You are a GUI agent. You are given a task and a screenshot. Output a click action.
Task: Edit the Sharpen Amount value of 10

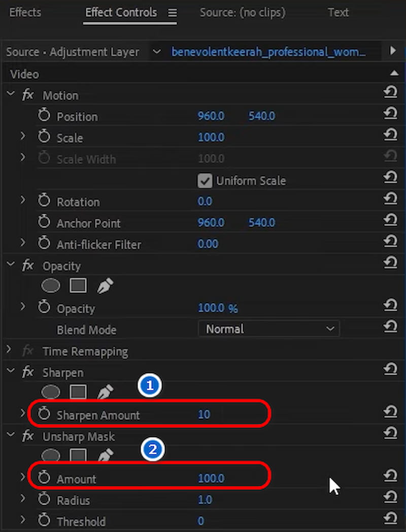click(x=204, y=414)
